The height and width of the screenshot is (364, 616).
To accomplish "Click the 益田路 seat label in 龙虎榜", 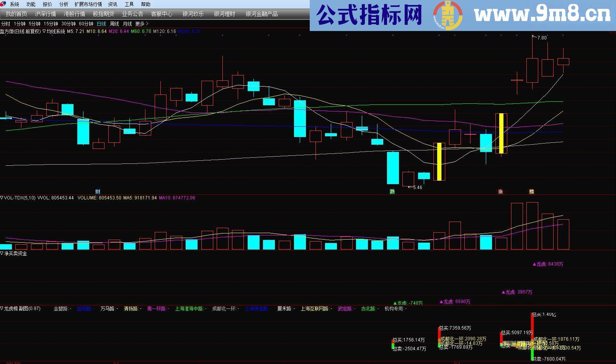I will (x=83, y=309).
